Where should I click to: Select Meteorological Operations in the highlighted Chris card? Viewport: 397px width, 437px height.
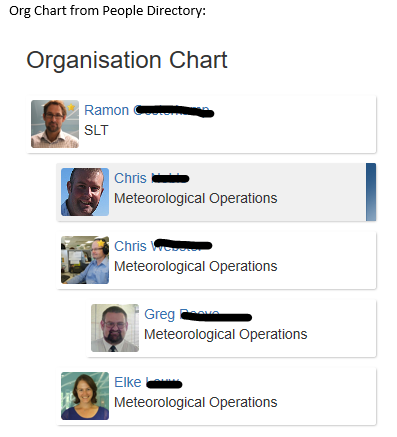pos(196,198)
